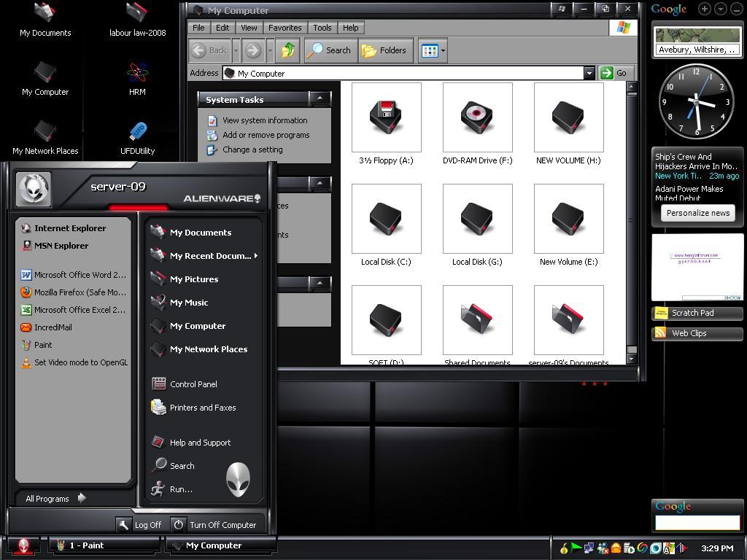
Task: Collapse the System Tasks panel
Action: click(320, 98)
